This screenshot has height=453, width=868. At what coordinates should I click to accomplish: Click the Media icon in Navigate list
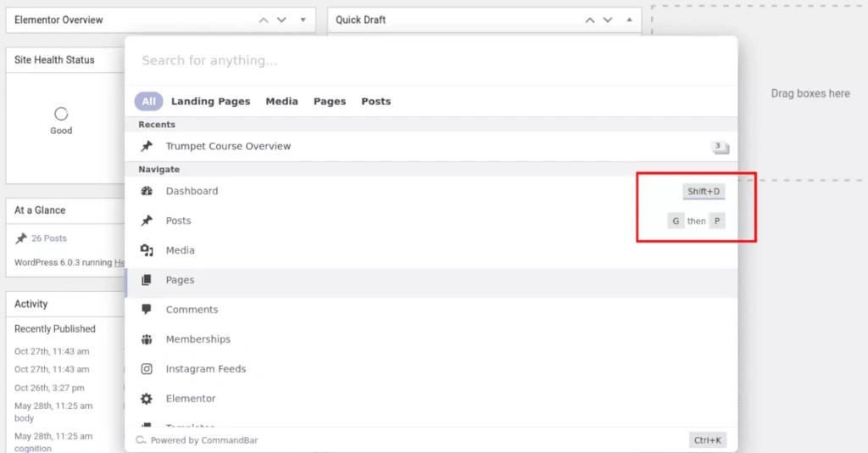coord(147,251)
